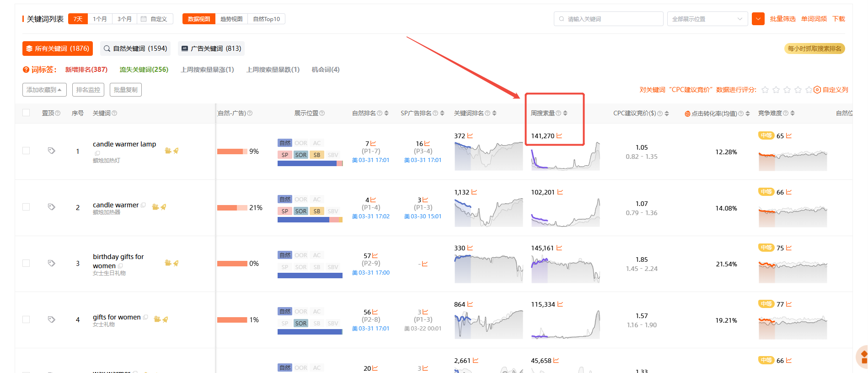Sort by CPC建议竞价($) column

(x=667, y=114)
